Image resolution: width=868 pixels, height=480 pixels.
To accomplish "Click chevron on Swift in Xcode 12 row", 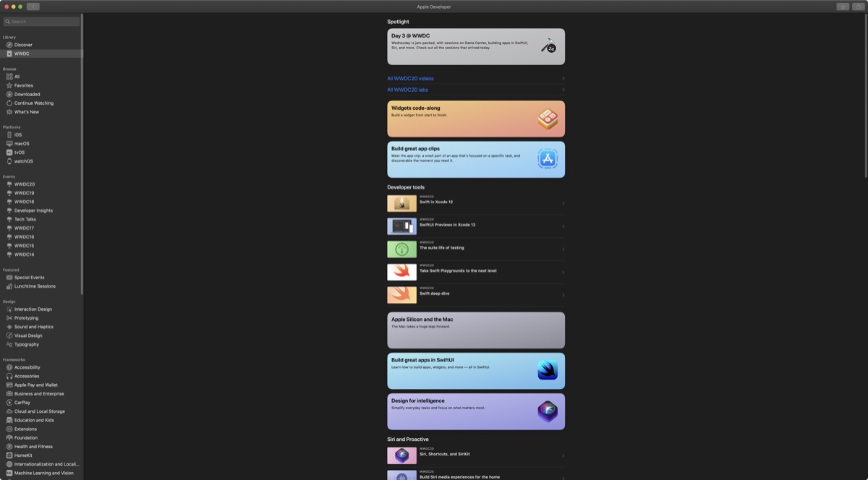I will coord(563,204).
